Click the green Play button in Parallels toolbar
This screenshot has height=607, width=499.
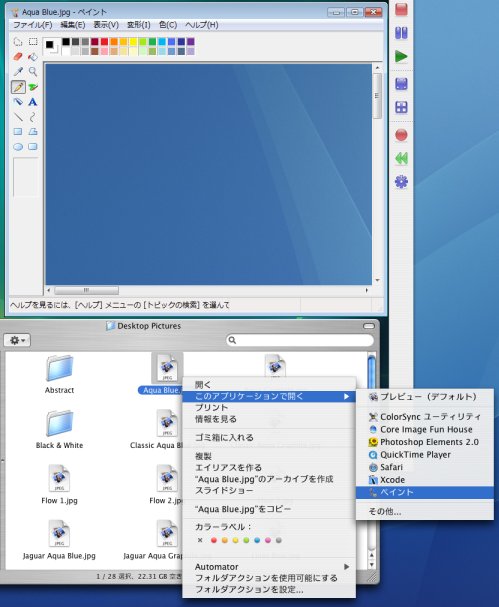(x=401, y=57)
